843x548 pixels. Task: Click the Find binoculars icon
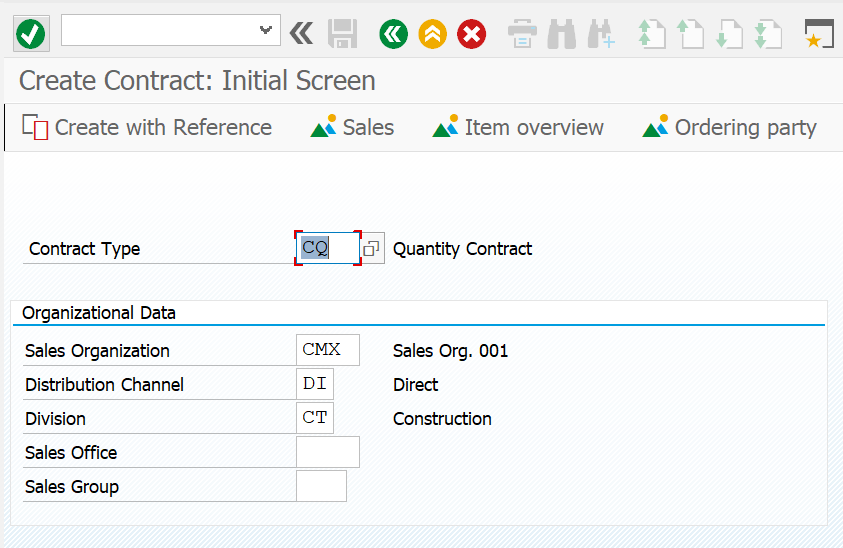tap(561, 34)
